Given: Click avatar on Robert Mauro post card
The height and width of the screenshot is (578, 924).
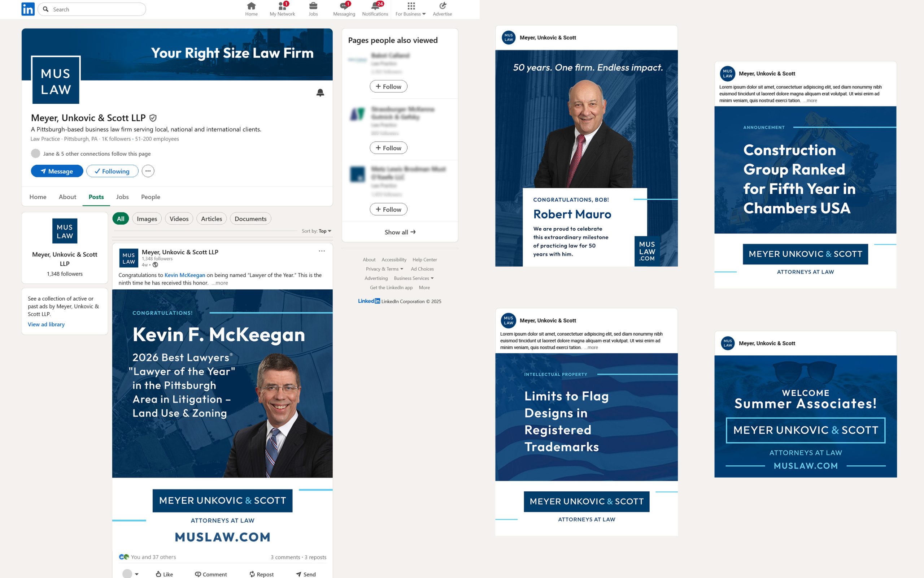Looking at the screenshot, I should point(509,38).
